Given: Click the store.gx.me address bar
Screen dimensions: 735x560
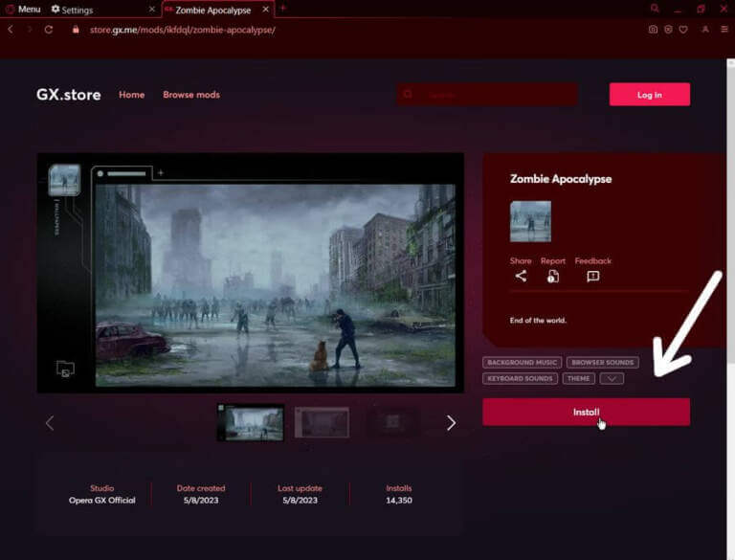Looking at the screenshot, I should (183, 30).
